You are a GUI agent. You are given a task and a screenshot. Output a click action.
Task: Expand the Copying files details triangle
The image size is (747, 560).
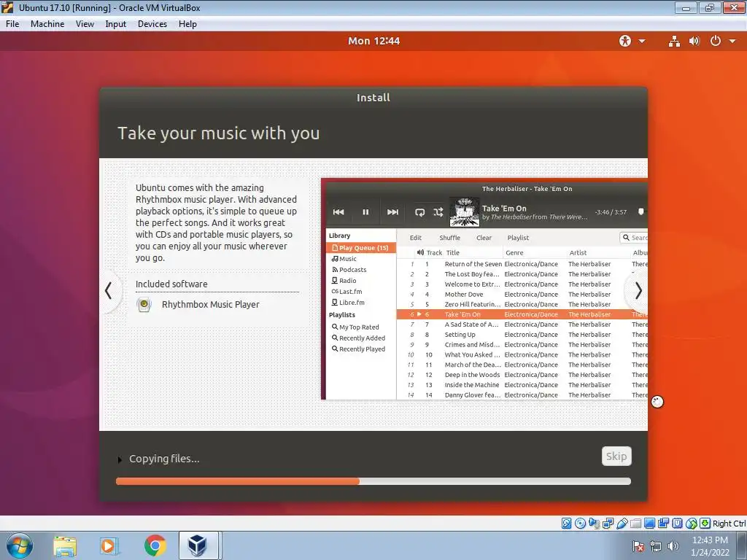120,459
